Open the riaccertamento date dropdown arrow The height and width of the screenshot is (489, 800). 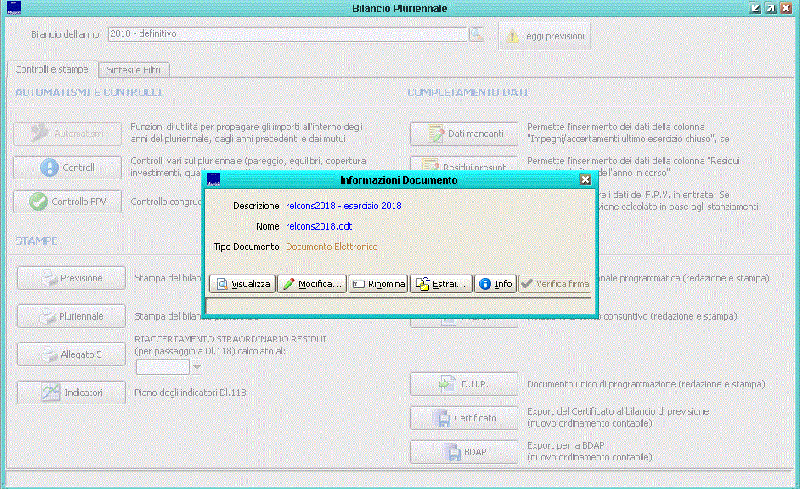(x=196, y=367)
